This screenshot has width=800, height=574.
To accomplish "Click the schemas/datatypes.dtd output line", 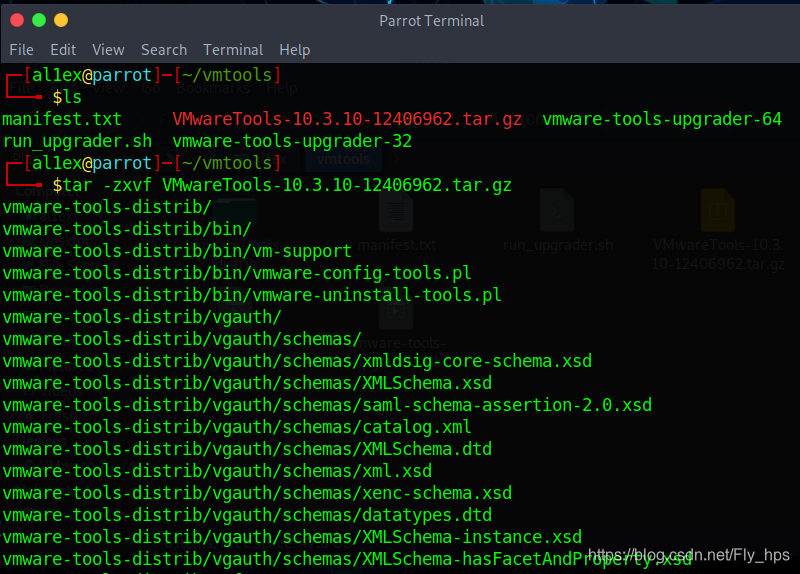I will coord(247,515).
